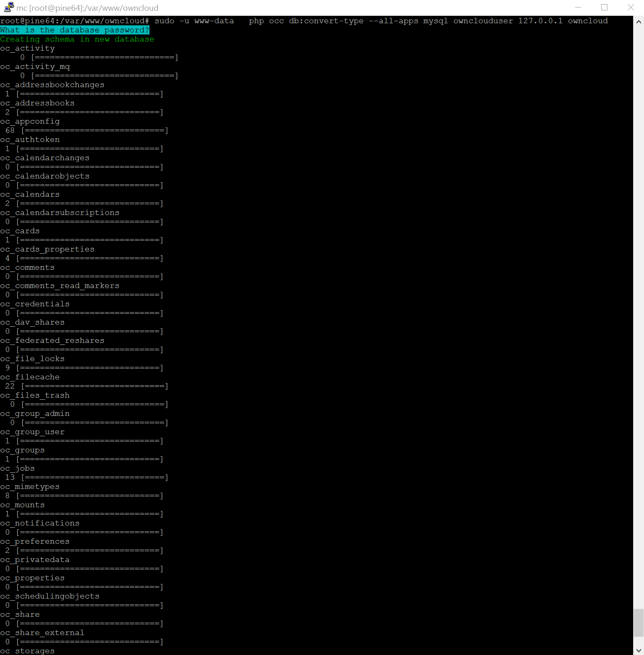644x655 pixels.
Task: Click the oc_activity_mq table name
Action: pos(35,66)
